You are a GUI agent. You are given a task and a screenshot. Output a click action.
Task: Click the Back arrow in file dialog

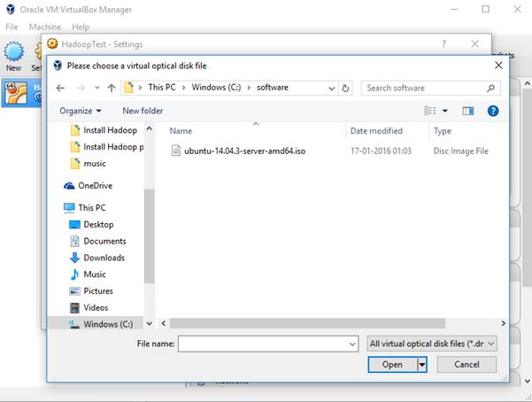point(60,89)
